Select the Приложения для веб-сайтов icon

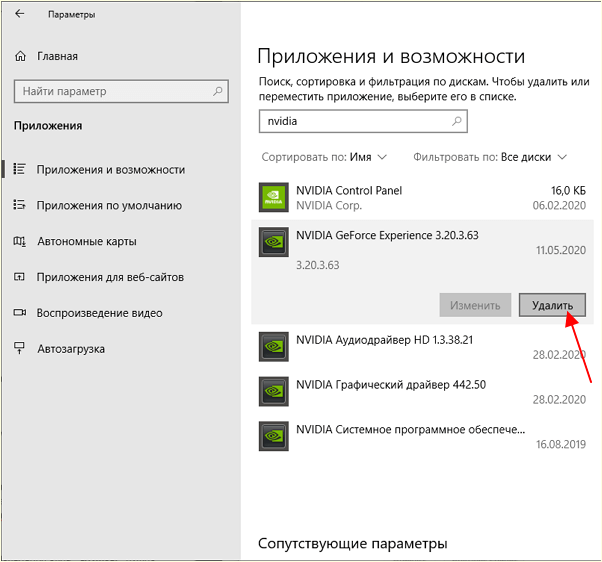tap(20, 277)
